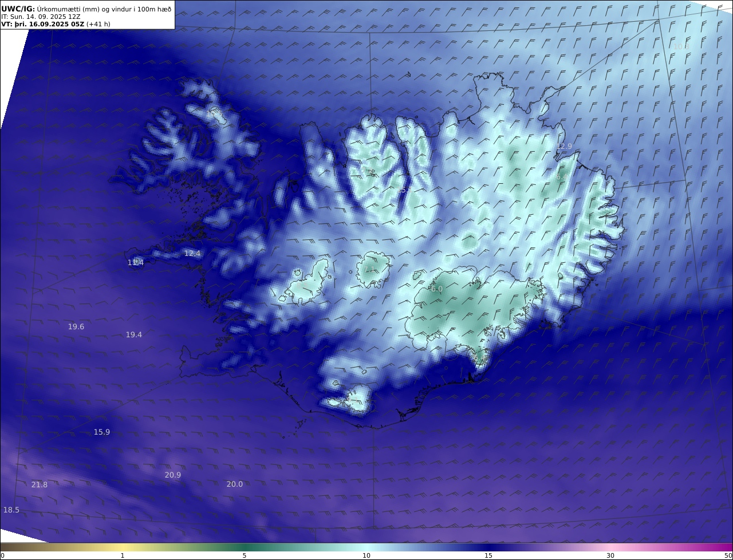The height and width of the screenshot is (560, 733).
Task: Click the '30' tick on the color scale
Action: pos(610,555)
